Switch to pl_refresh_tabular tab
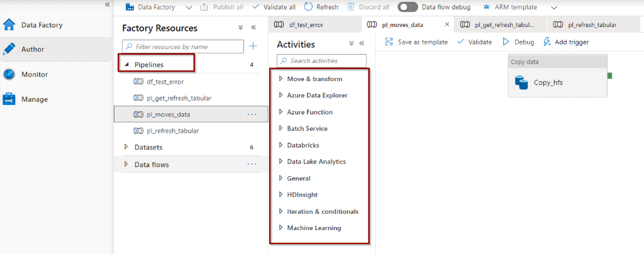The width and height of the screenshot is (644, 254). [595, 25]
